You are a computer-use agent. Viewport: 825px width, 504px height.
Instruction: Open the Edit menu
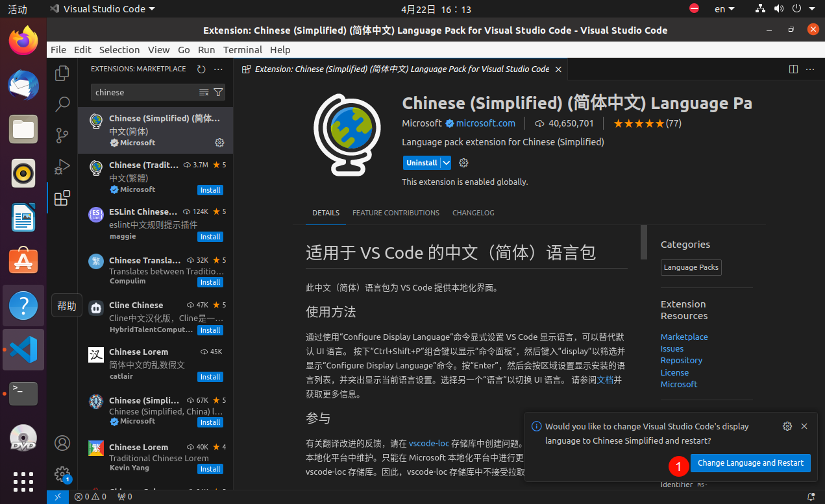[x=82, y=50]
